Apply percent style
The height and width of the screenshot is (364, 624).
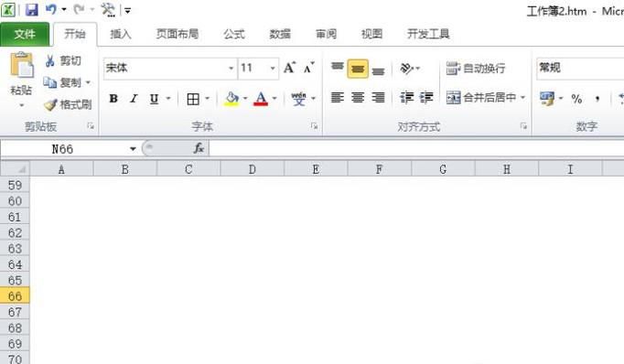(x=576, y=98)
